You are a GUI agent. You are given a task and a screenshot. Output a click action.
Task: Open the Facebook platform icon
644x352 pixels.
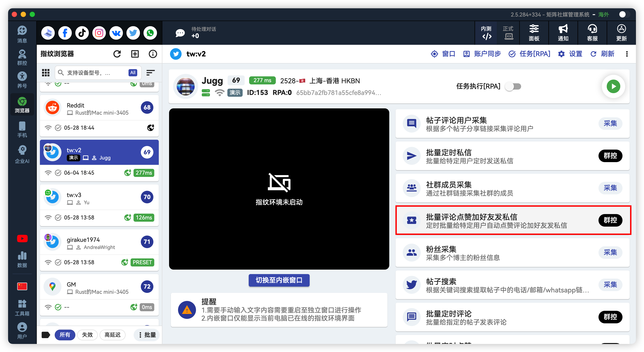pos(65,33)
